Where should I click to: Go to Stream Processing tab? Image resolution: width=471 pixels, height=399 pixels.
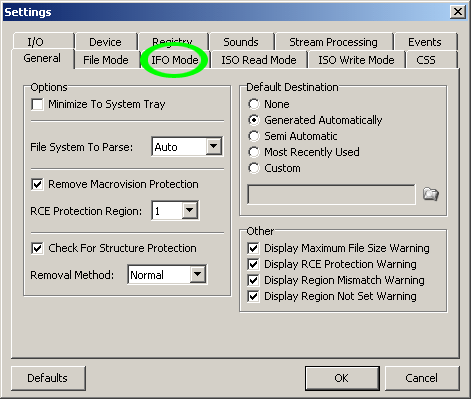pos(334,42)
